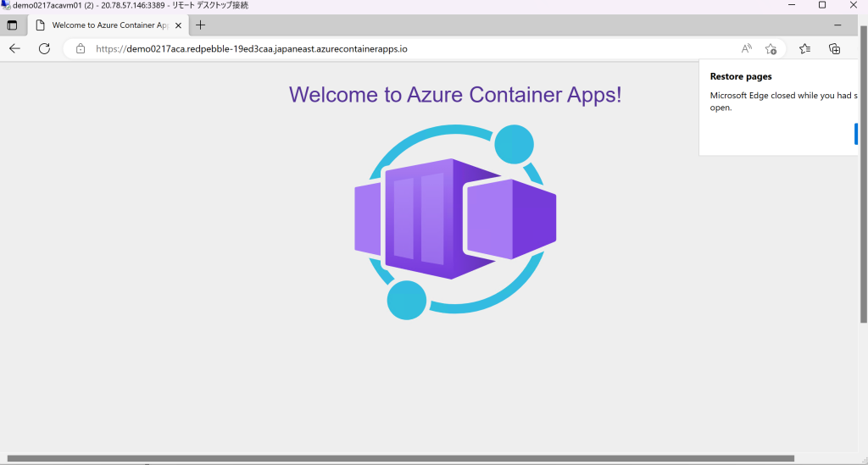Activate the Read aloud icon
Image resolution: width=868 pixels, height=465 pixels.
[747, 48]
